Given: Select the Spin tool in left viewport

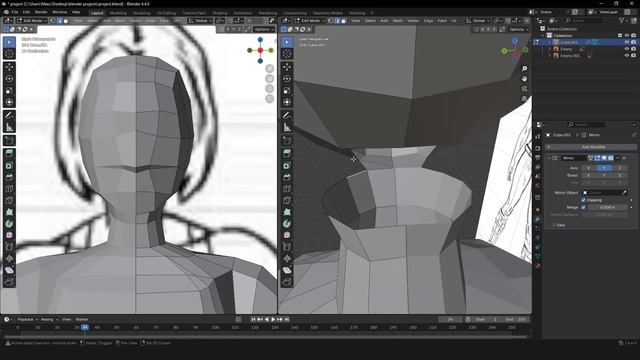Looking at the screenshot, I should [x=9, y=224].
